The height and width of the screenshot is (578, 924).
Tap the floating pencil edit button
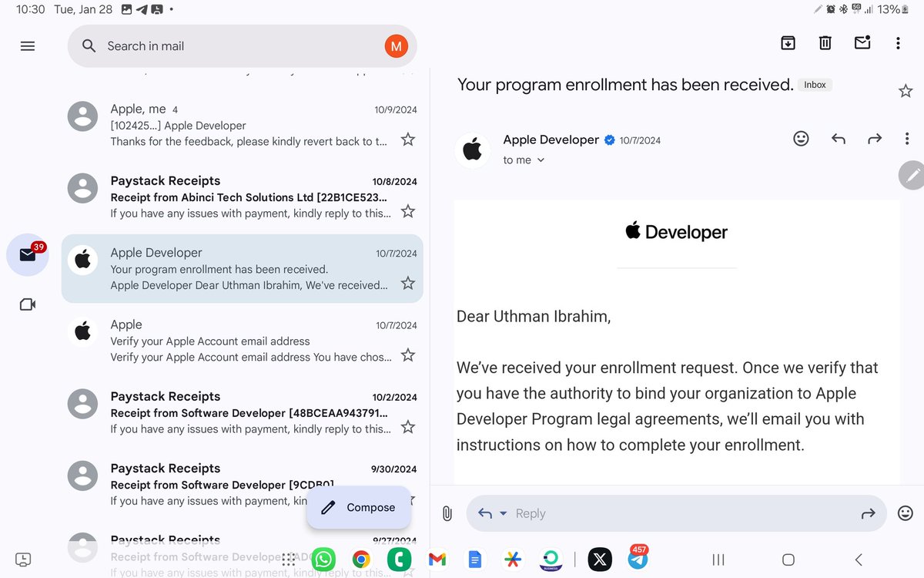[x=913, y=175]
